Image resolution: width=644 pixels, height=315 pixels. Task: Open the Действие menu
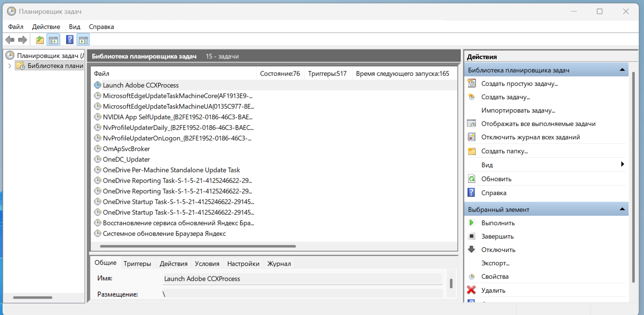pos(46,27)
